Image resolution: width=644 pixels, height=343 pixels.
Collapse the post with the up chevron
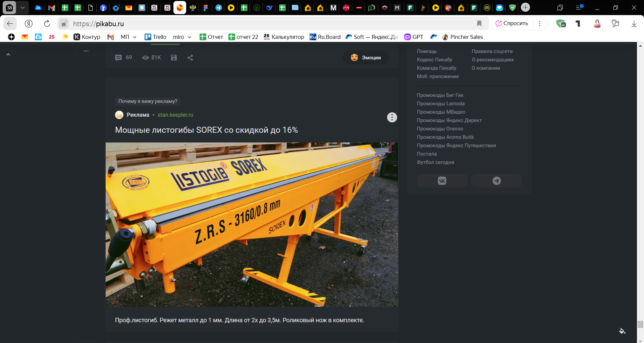point(8,54)
